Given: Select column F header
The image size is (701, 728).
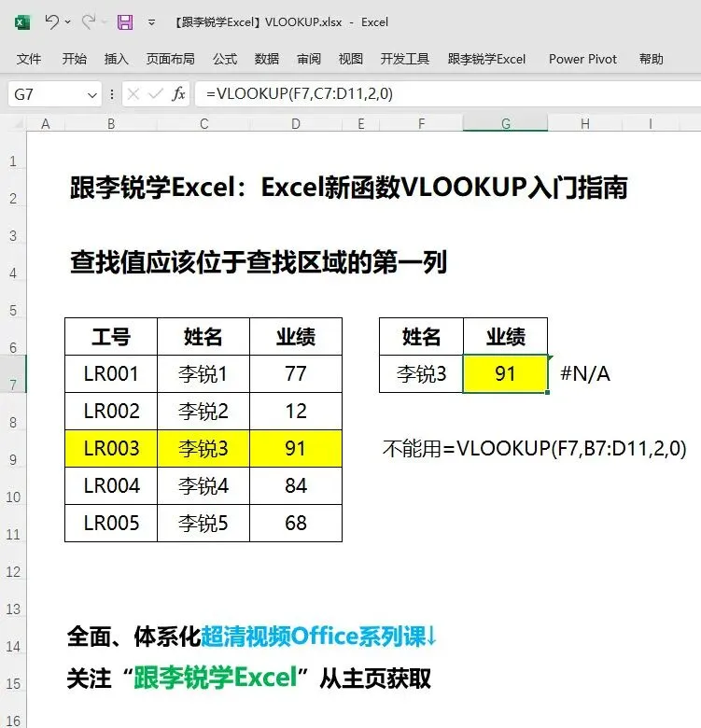Looking at the screenshot, I should (421, 123).
